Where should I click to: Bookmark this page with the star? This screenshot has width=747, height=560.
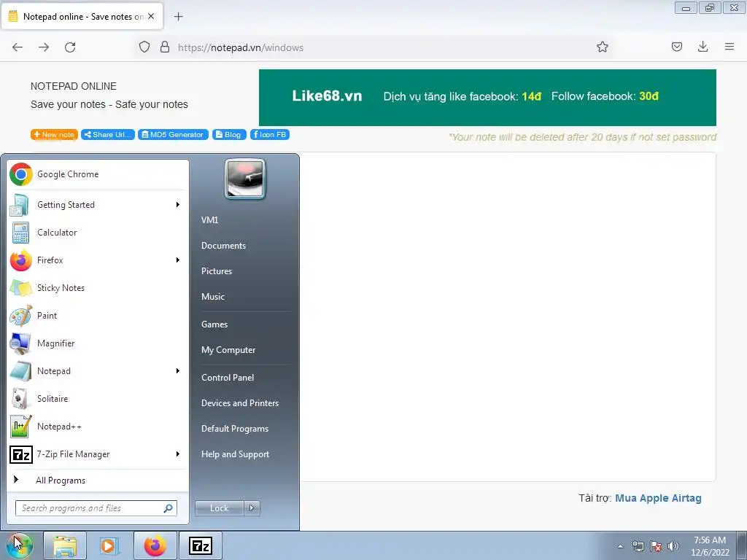[x=602, y=47]
